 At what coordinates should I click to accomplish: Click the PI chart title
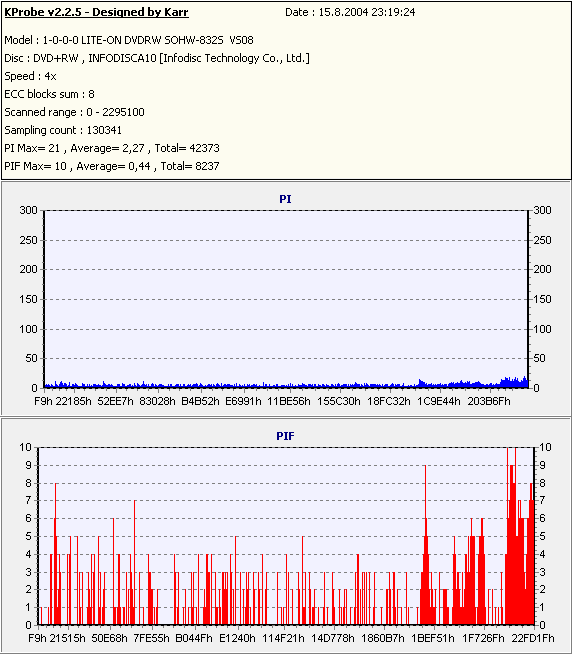click(285, 199)
